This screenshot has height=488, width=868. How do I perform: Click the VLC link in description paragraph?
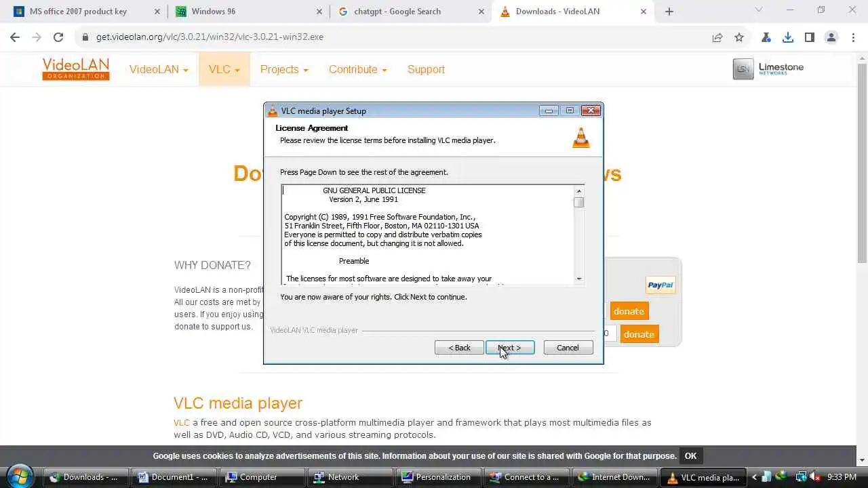182,422
